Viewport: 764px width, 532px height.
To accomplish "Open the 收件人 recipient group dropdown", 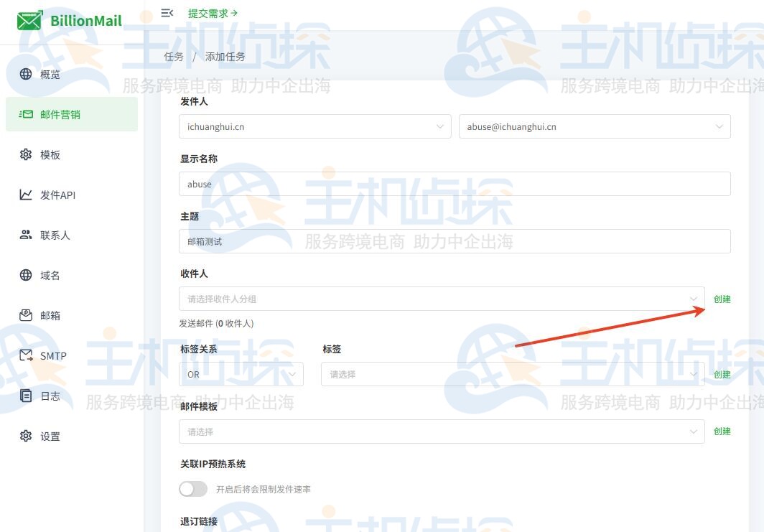I will point(441,299).
